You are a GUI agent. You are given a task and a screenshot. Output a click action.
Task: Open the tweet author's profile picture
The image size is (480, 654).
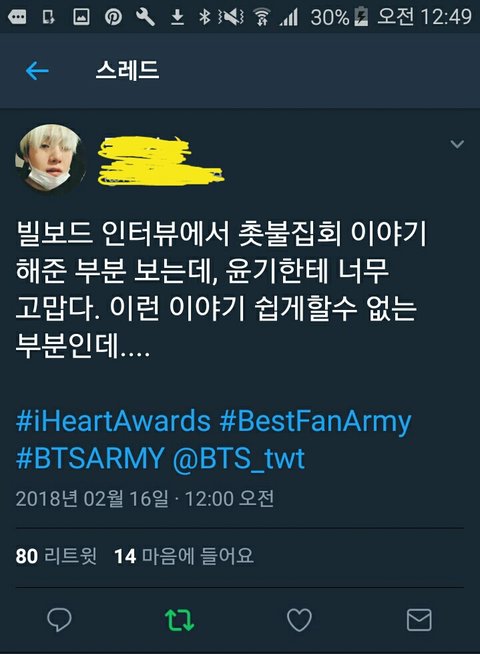[50, 158]
